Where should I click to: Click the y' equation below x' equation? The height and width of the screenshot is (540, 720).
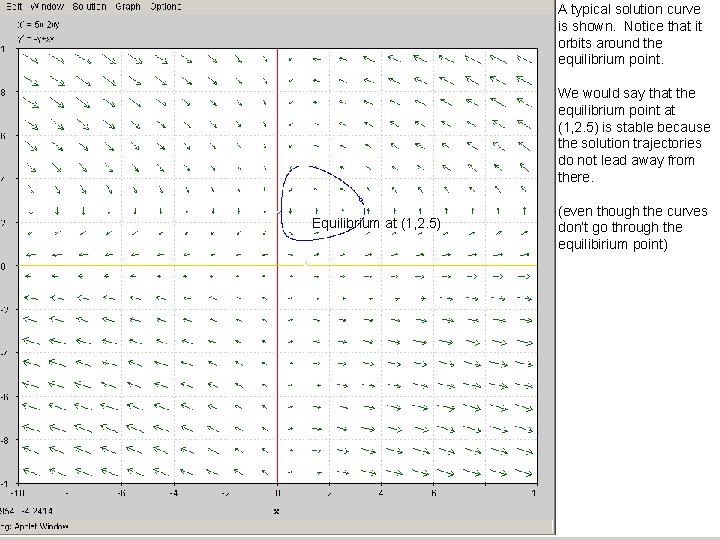(x=36, y=39)
